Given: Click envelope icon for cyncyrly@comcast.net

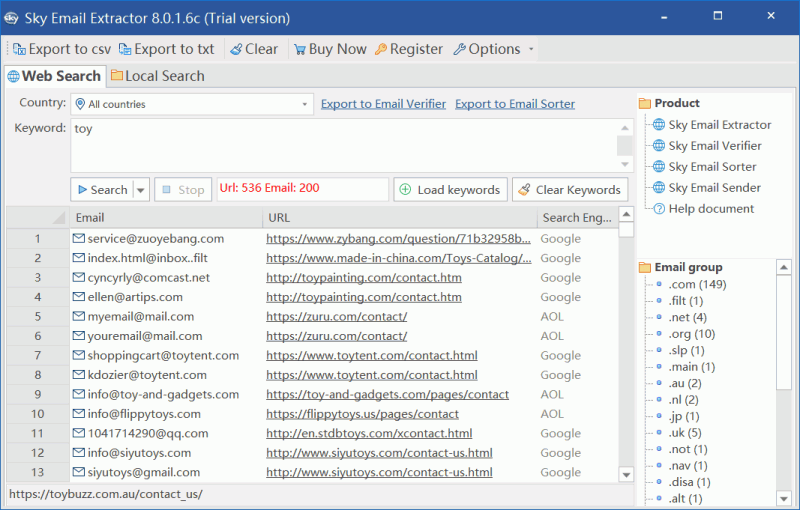Looking at the screenshot, I should pos(79,277).
